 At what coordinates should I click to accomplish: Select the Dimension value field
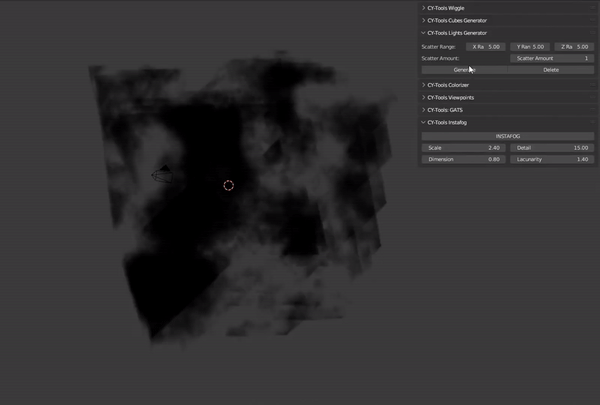[463, 159]
